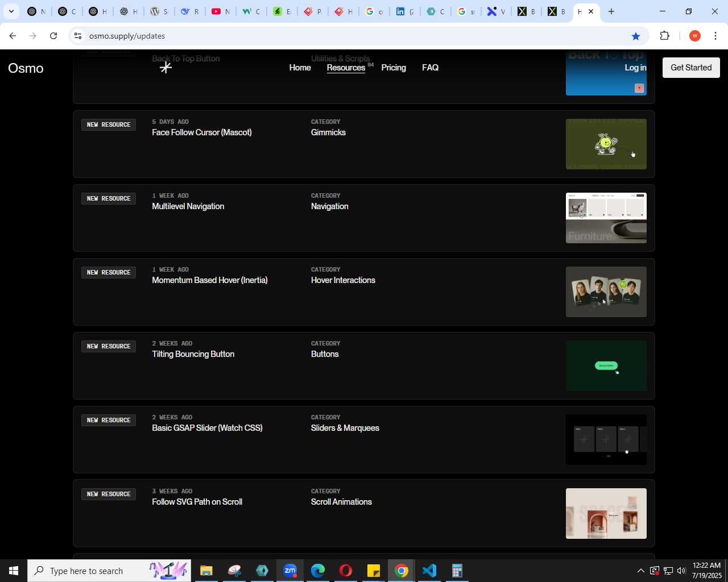The width and height of the screenshot is (728, 582).
Task: Click the Get Started button
Action: pyautogui.click(x=691, y=68)
